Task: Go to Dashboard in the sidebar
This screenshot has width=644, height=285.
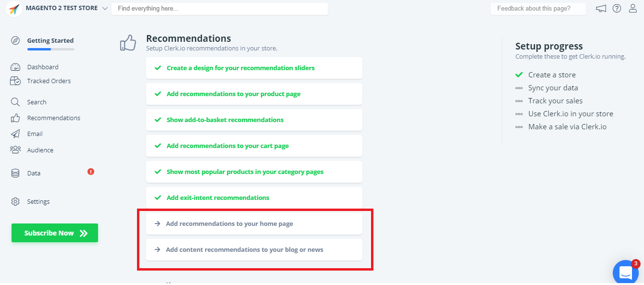Action: pos(43,67)
